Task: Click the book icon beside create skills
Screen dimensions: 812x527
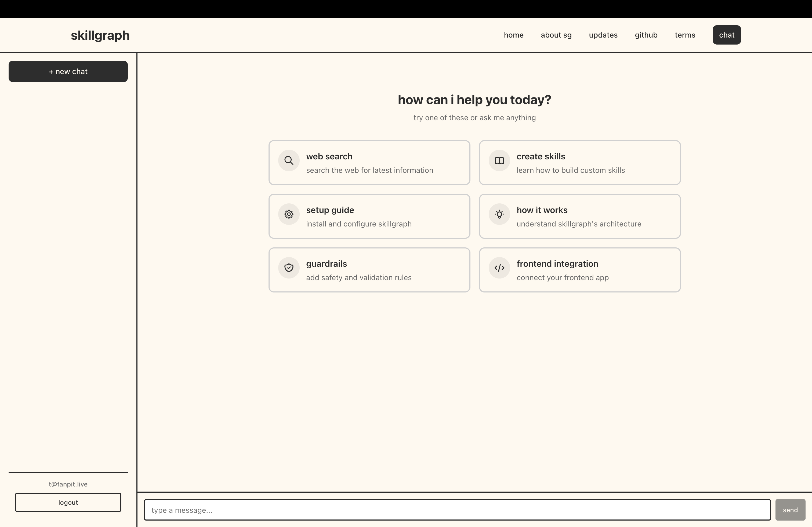Action: click(499, 160)
